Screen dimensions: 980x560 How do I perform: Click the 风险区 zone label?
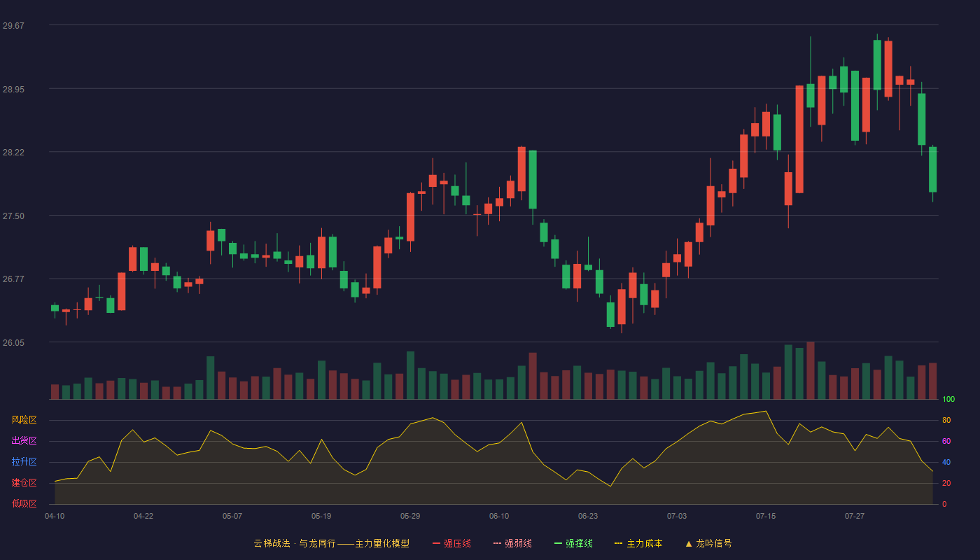click(24, 420)
